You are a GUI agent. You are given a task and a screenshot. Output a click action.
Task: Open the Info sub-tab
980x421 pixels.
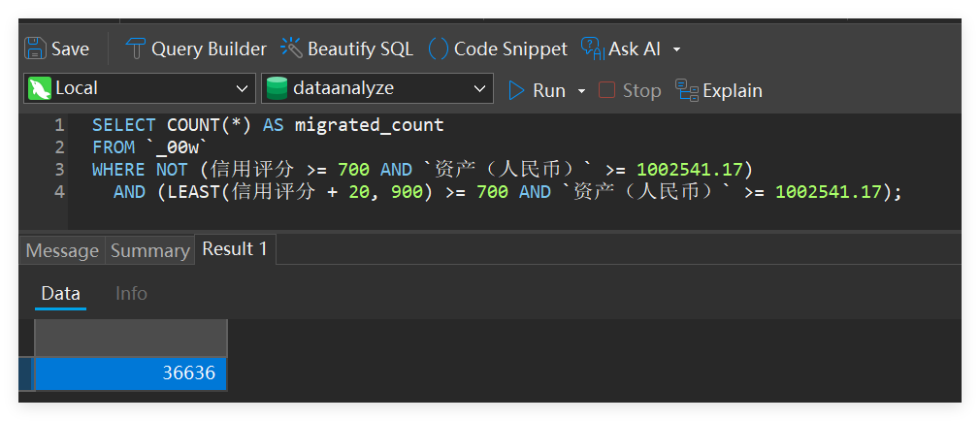tap(131, 294)
